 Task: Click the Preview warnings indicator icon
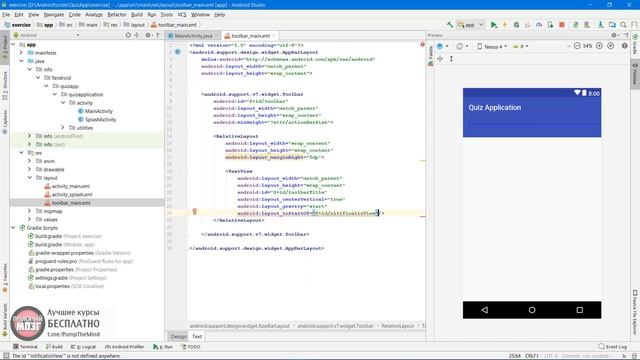coord(624,46)
